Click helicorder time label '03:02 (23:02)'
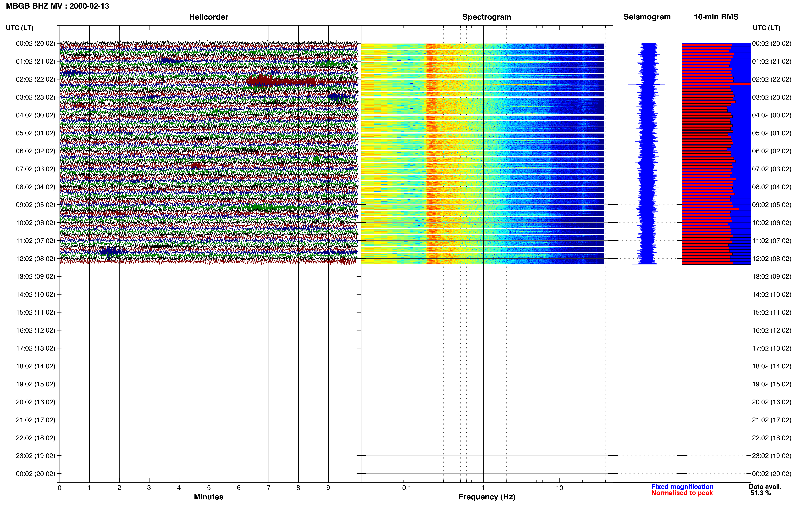The width and height of the screenshot is (812, 508). point(35,97)
